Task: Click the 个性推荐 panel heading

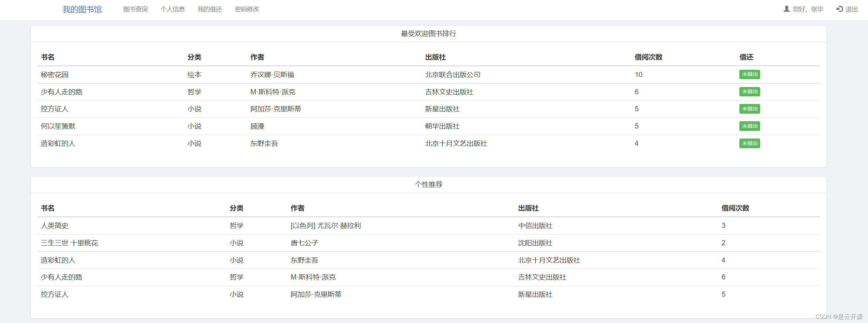Action: pyautogui.click(x=428, y=184)
